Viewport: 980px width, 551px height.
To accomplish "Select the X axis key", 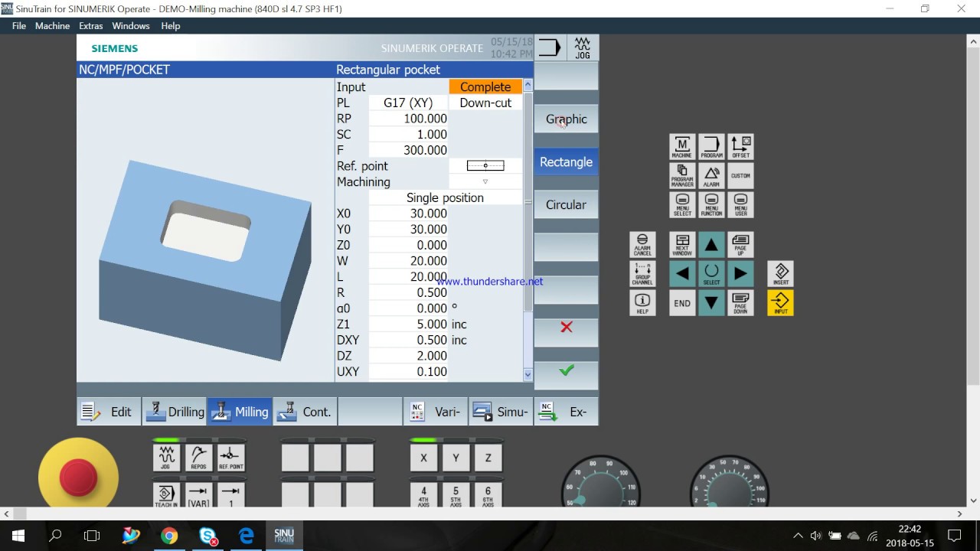I will [423, 458].
